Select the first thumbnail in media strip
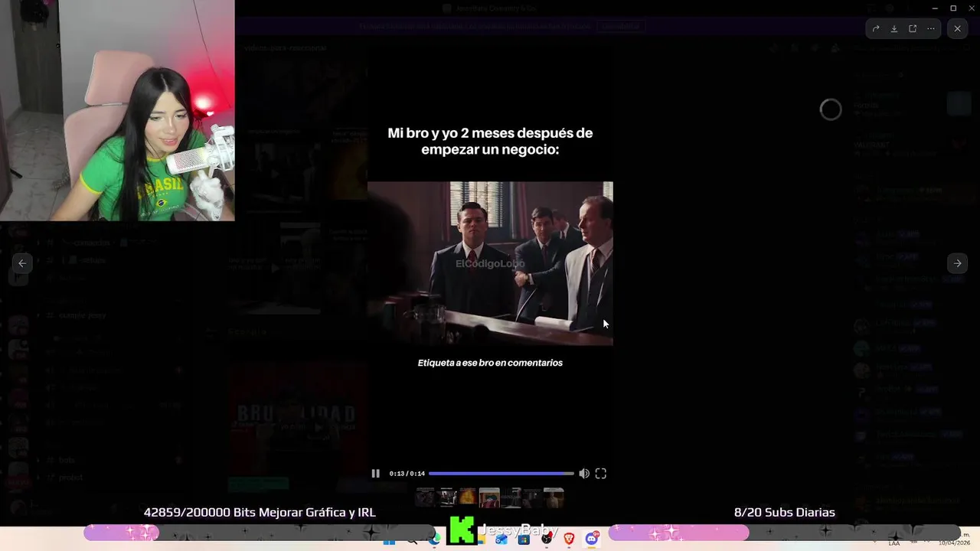This screenshot has width=980, height=551. coord(425,497)
